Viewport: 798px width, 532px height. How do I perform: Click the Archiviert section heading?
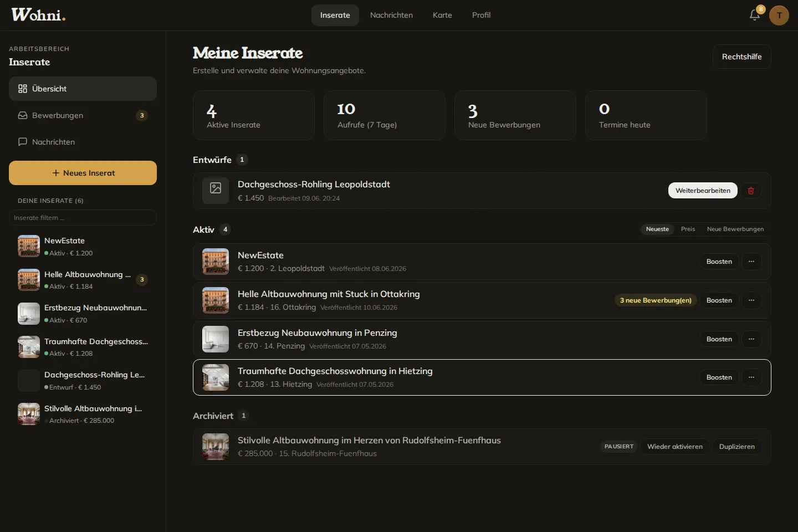[x=213, y=416]
